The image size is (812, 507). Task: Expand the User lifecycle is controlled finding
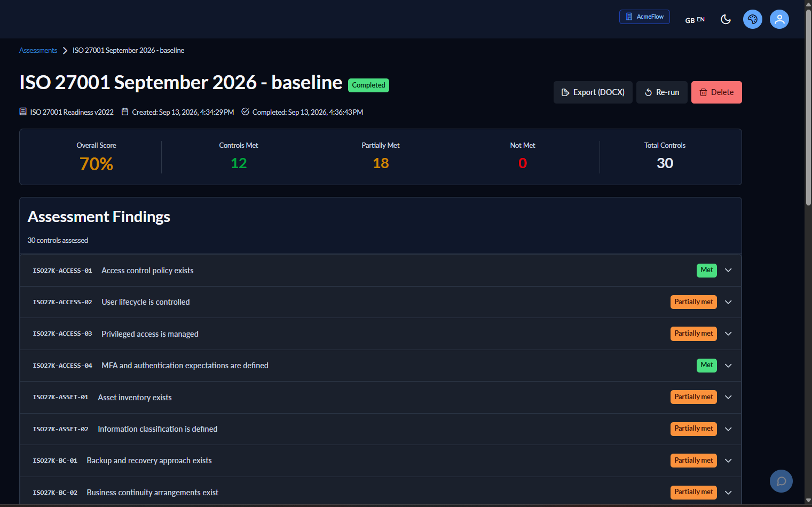381,302
